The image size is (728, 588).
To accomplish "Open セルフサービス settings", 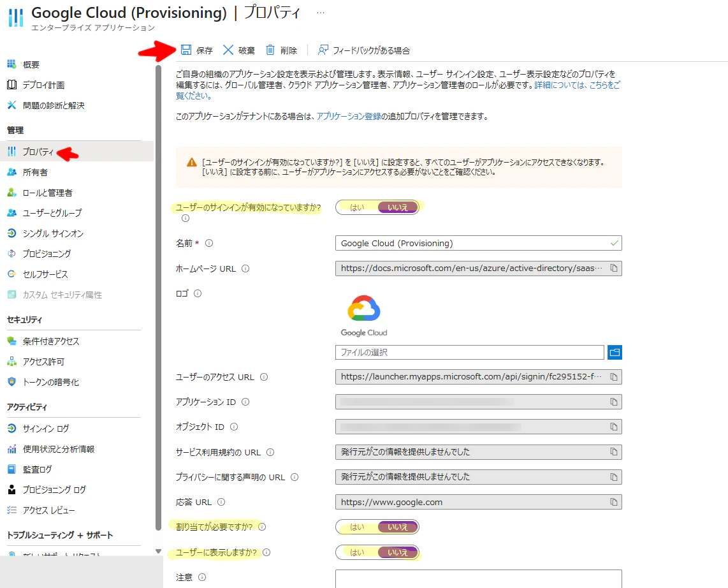I will point(45,274).
